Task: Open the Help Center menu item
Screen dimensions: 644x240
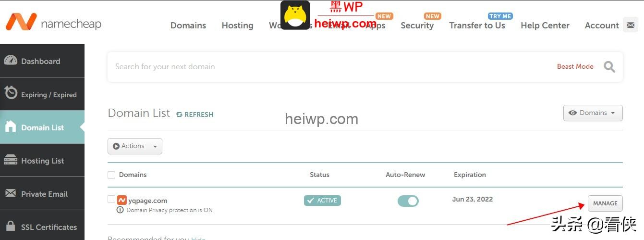Action: (x=545, y=25)
